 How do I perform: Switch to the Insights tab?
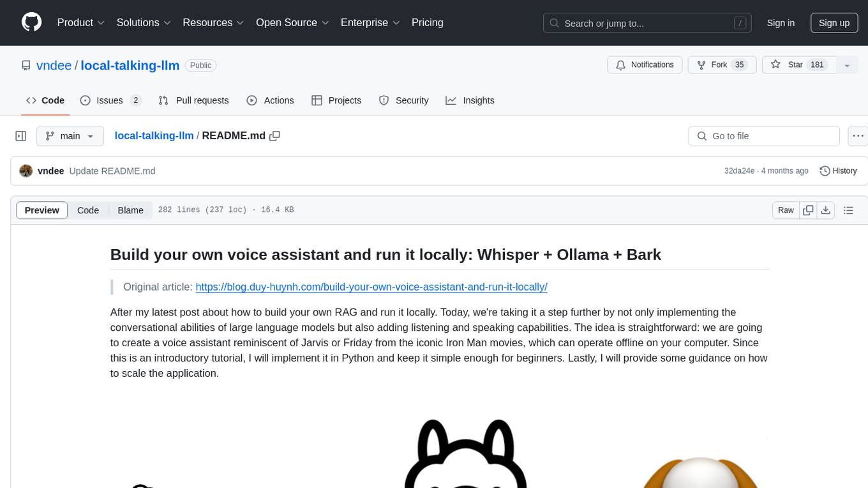tap(470, 100)
